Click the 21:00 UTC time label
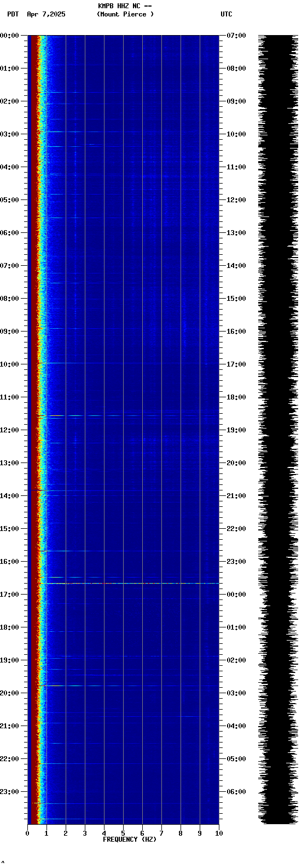302x868 pixels. coord(236,496)
